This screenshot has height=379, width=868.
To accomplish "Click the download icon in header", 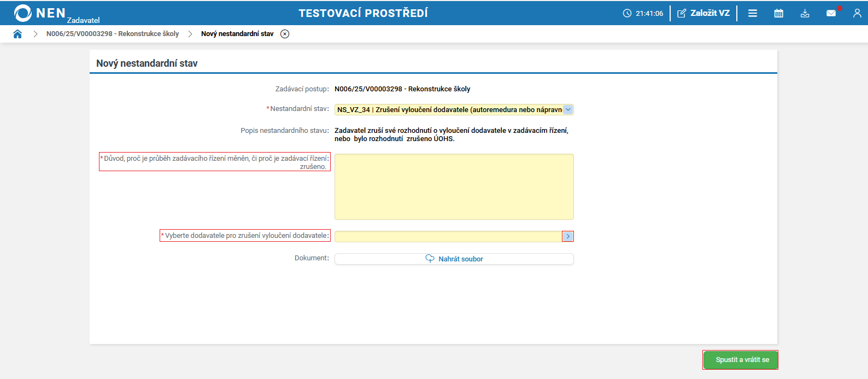I will pyautogui.click(x=805, y=13).
